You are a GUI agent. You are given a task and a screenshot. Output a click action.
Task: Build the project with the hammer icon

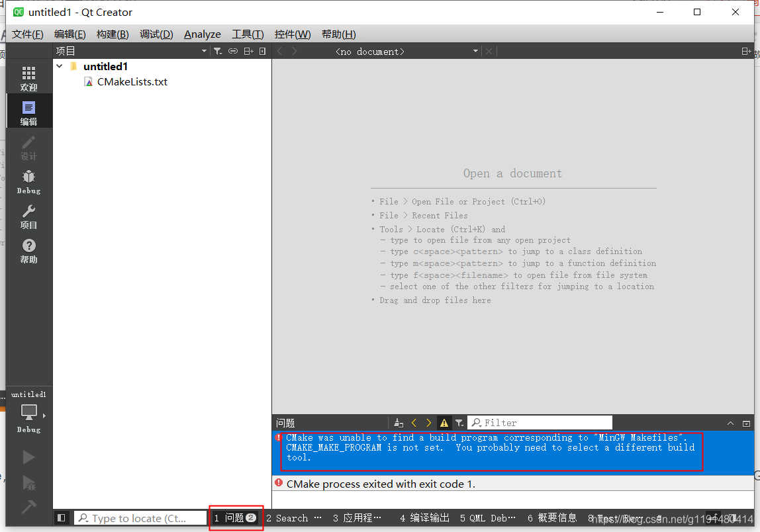(x=28, y=507)
